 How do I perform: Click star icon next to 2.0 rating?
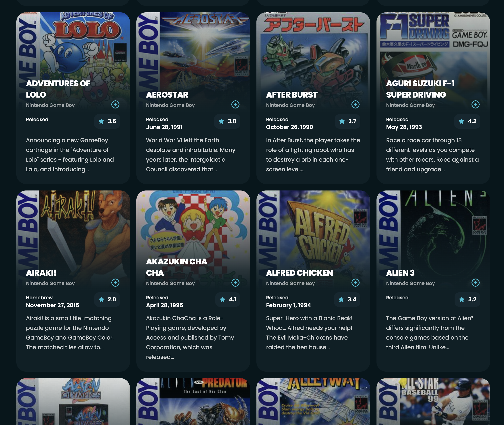(101, 299)
